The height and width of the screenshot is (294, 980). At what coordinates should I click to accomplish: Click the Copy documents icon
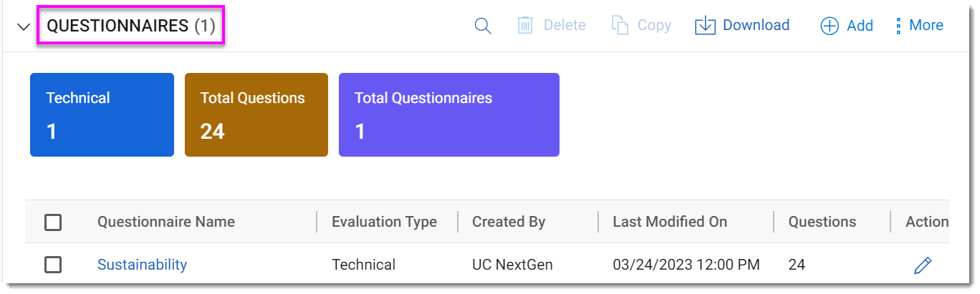point(620,26)
